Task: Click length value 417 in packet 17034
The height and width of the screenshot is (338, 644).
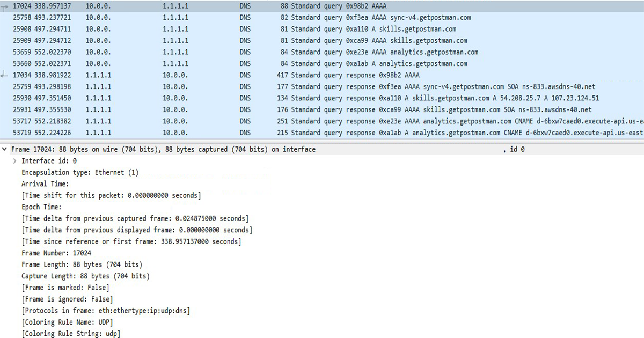Action: coord(282,75)
